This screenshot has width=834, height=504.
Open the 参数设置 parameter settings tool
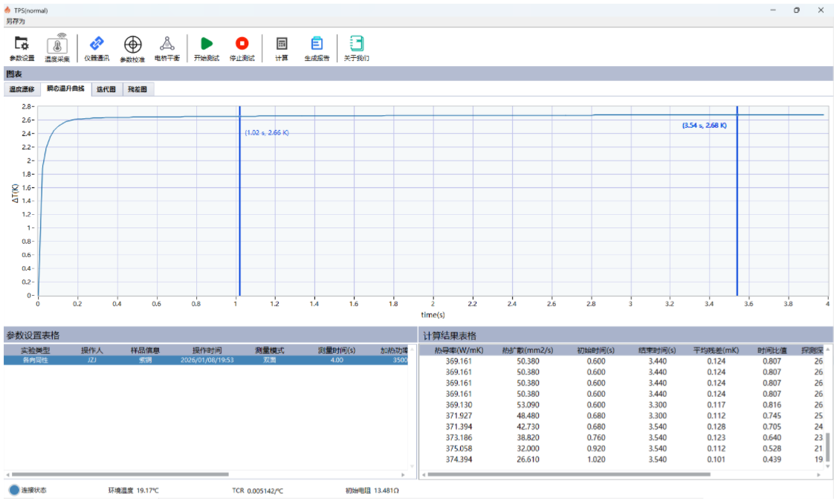pyautogui.click(x=22, y=48)
